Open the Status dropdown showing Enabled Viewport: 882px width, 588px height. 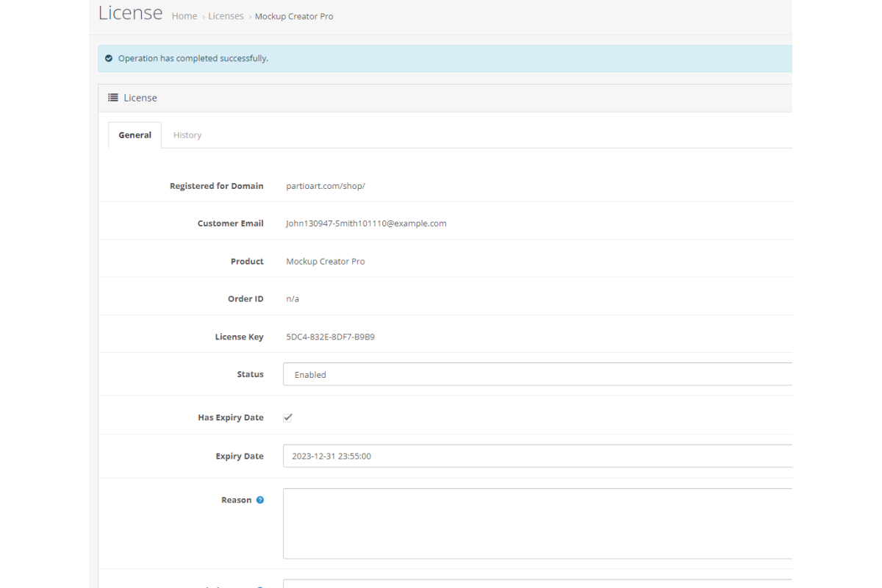point(537,374)
